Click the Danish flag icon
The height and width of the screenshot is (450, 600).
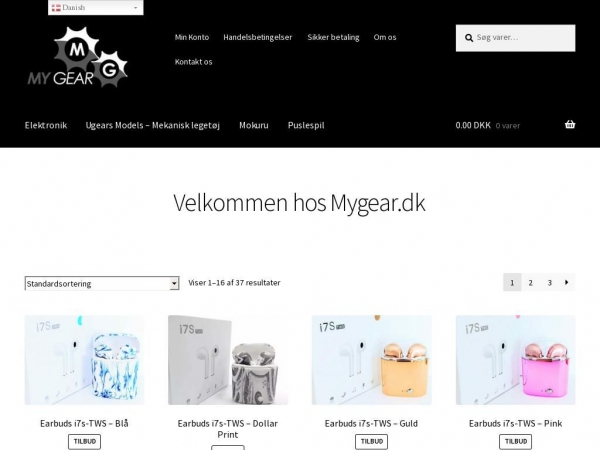(x=56, y=8)
